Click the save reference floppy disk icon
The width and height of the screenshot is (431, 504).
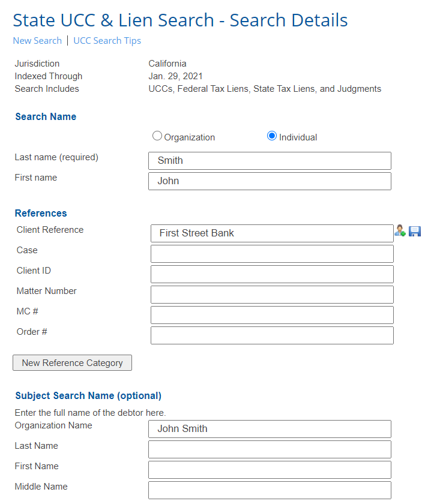tap(415, 231)
